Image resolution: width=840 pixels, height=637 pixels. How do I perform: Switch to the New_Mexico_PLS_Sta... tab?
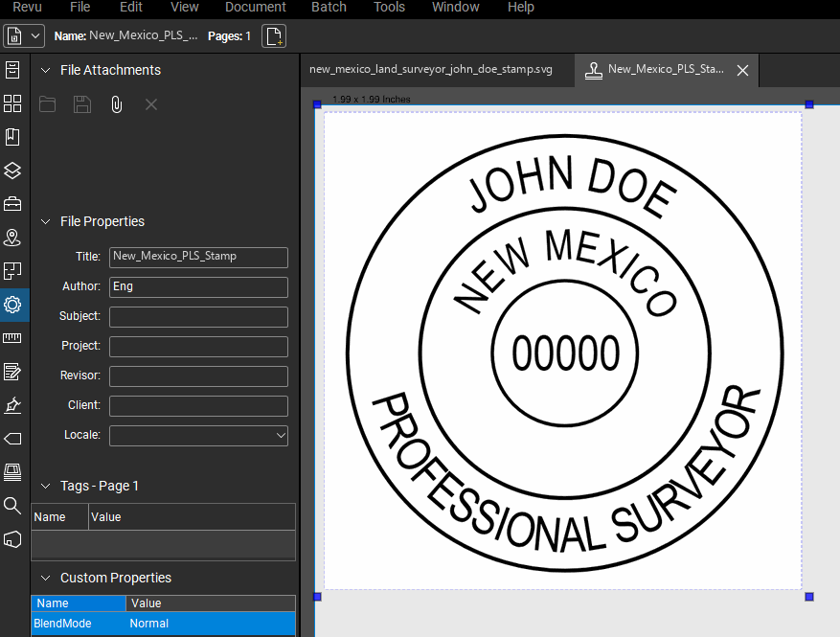pyautogui.click(x=666, y=70)
